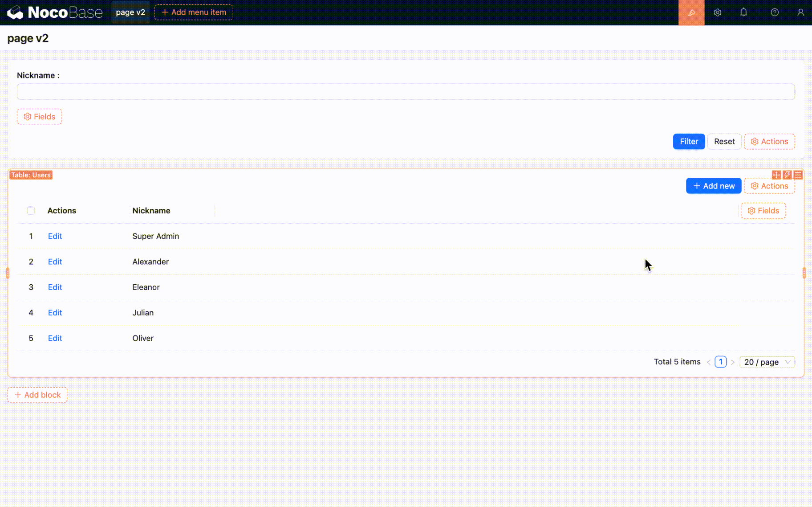Viewport: 812px width, 507px height.
Task: Click the Nickname filter input field
Action: point(406,92)
